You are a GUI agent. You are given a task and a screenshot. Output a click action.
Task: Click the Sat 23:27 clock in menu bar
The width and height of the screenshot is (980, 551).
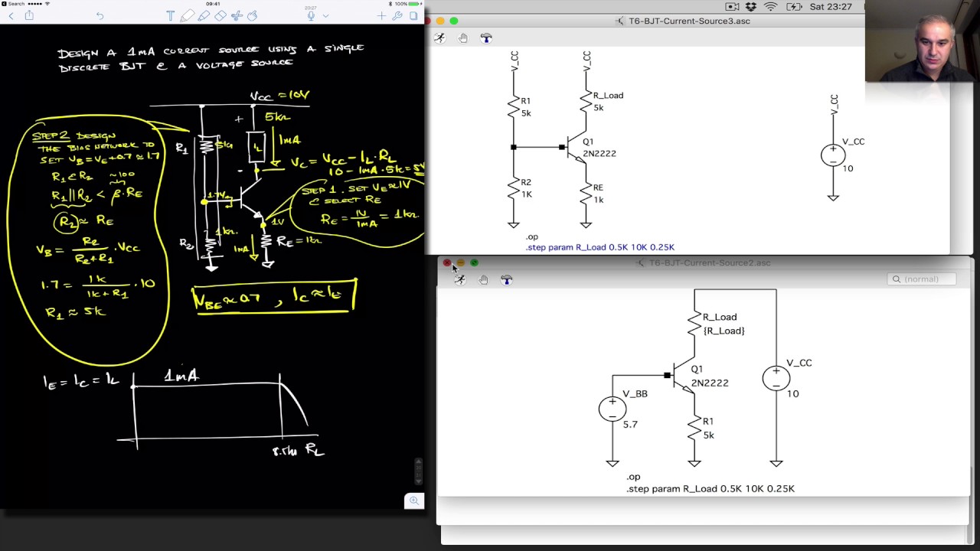coord(830,7)
